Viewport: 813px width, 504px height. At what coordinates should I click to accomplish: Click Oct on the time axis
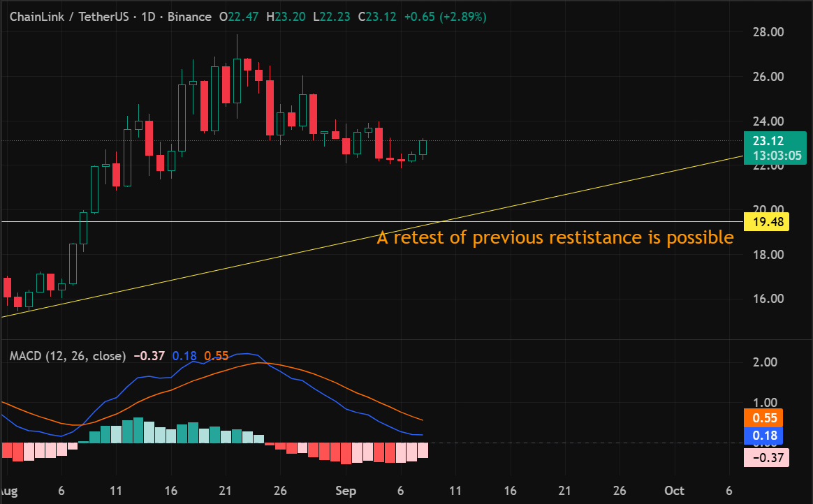[674, 491]
